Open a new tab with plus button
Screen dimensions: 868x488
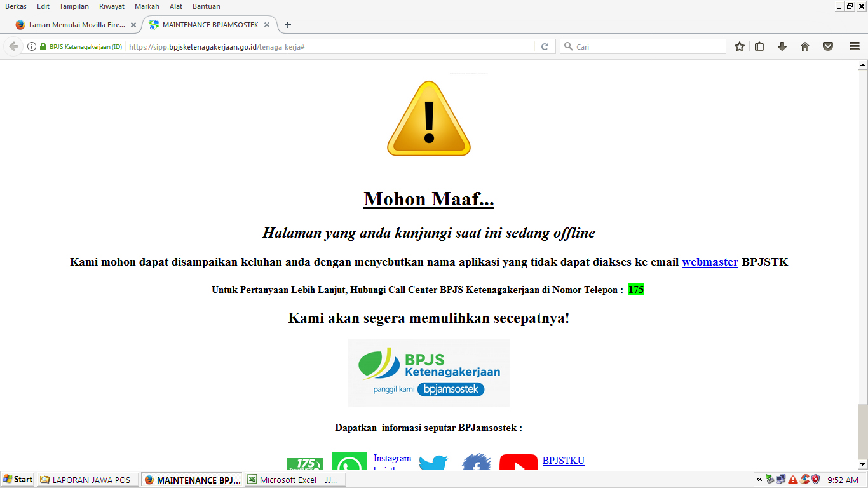[x=288, y=25]
